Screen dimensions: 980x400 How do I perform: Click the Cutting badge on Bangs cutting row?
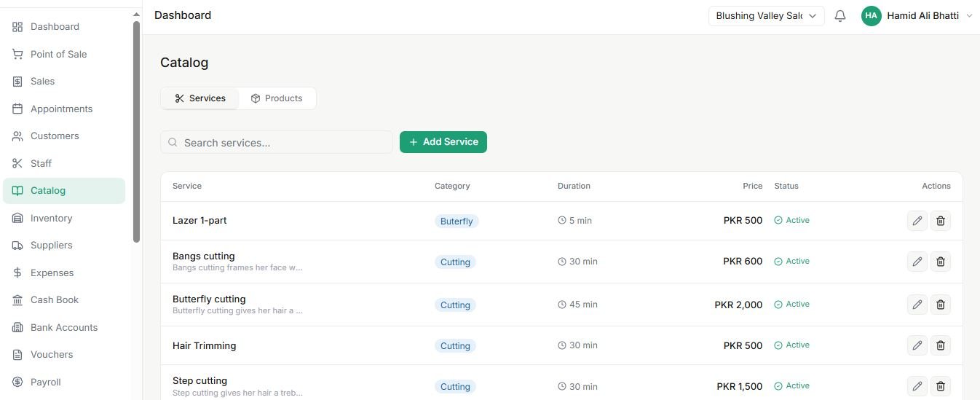[455, 262]
